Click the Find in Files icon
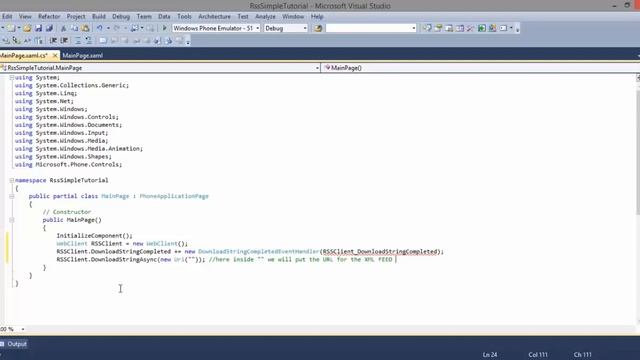The height and width of the screenshot is (360, 640). tap(318, 28)
